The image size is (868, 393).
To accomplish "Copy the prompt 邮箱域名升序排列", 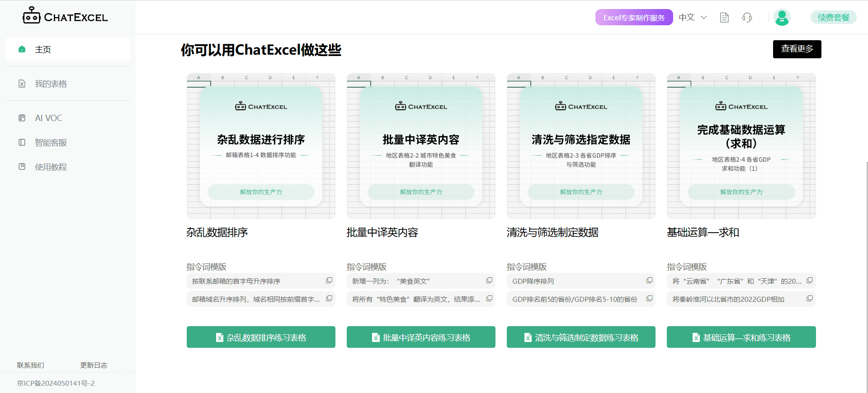I will coord(329,299).
